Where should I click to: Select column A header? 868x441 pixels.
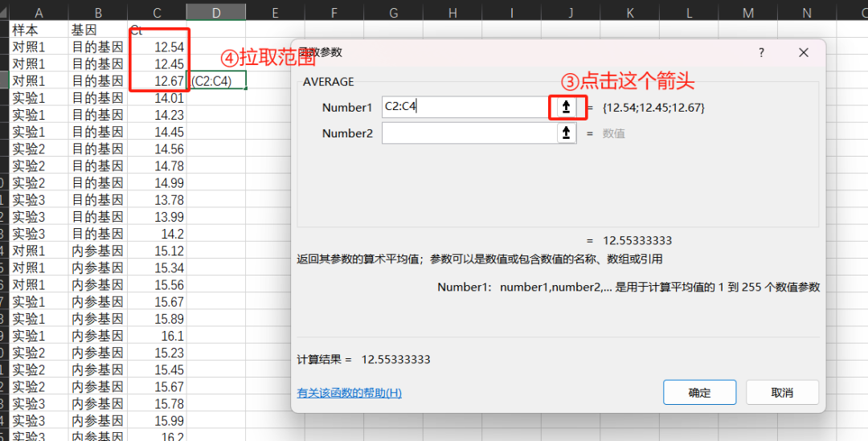(39, 11)
